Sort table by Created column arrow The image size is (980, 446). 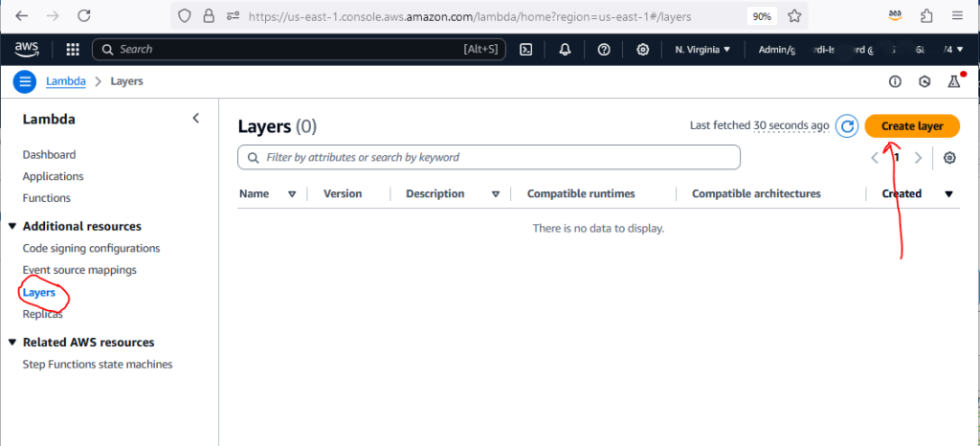948,194
